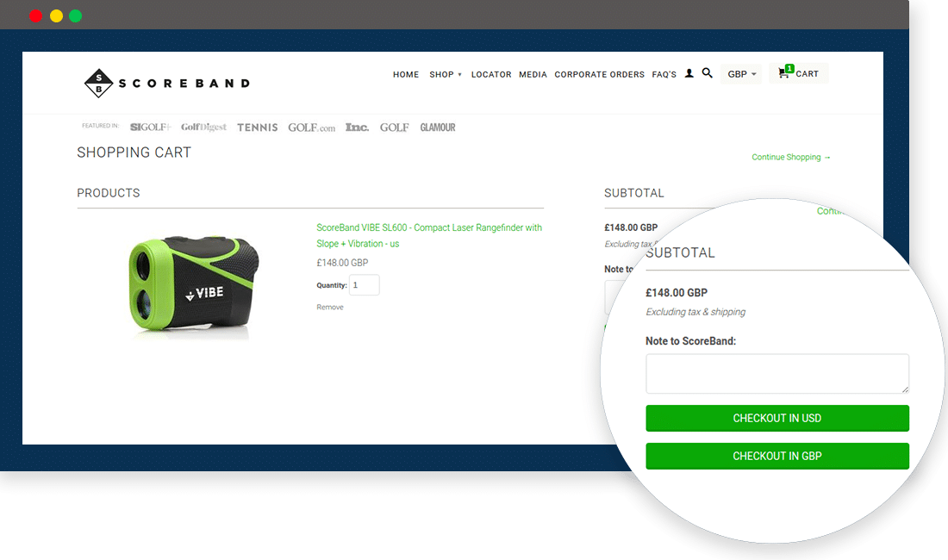Click the SCOREBAND wordmark text
The image size is (948, 560).
pos(184,84)
